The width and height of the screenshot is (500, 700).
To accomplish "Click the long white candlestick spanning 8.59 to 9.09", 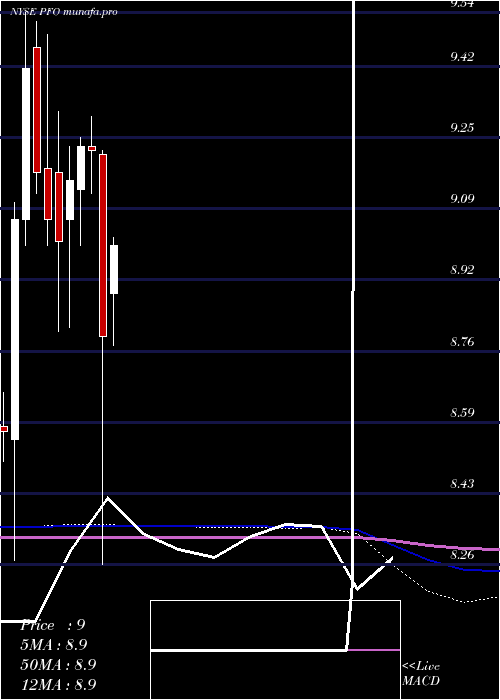I will pyautogui.click(x=15, y=329).
